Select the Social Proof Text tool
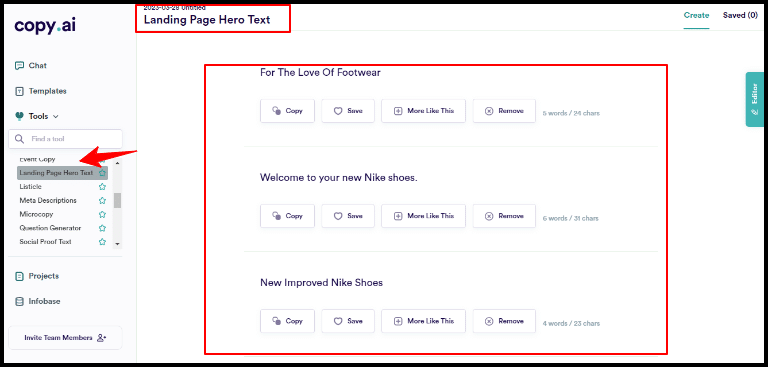The height and width of the screenshot is (367, 768). click(46, 242)
